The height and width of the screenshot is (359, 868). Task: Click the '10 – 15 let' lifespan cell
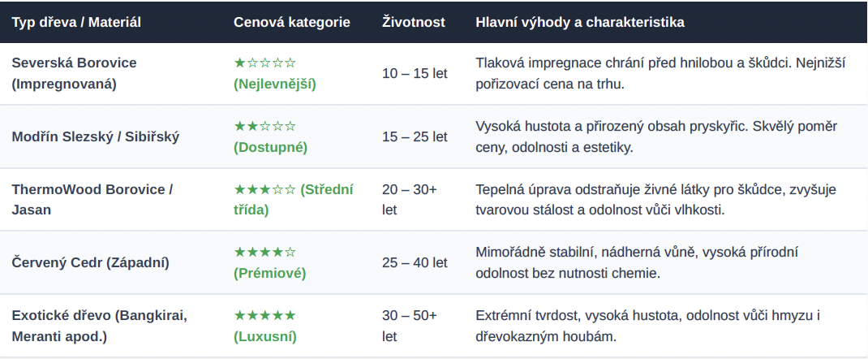tap(415, 74)
